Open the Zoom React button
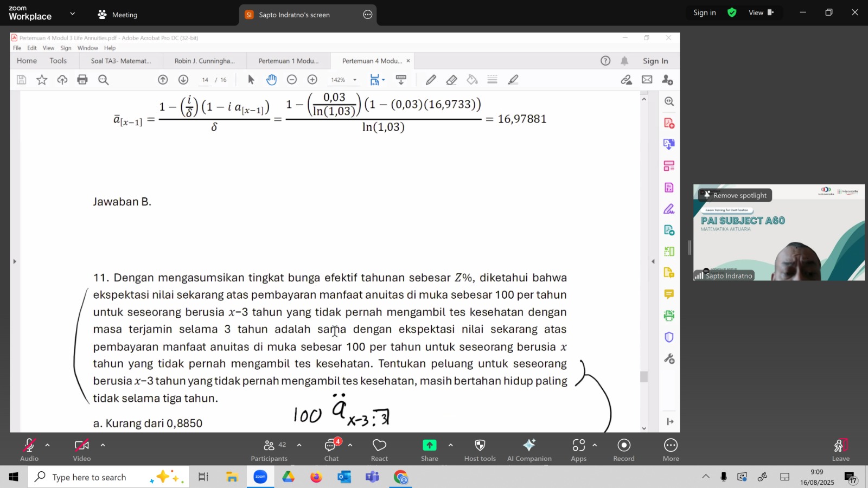This screenshot has width=868, height=488. point(379,450)
